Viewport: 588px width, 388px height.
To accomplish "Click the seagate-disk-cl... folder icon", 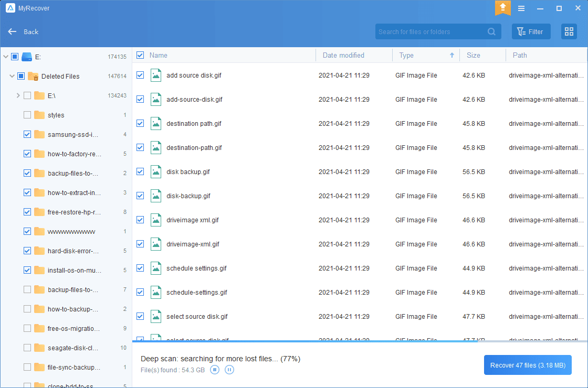I will pyautogui.click(x=39, y=348).
